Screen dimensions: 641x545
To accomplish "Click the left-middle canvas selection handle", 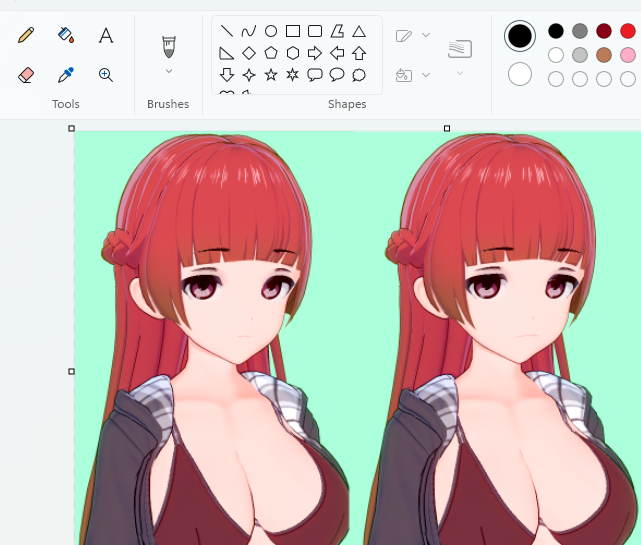I will [x=72, y=371].
